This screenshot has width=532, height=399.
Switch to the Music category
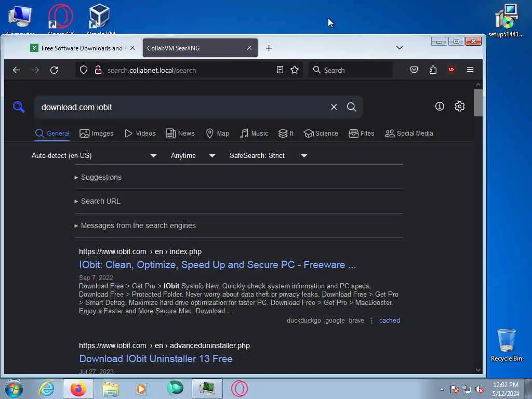point(254,134)
